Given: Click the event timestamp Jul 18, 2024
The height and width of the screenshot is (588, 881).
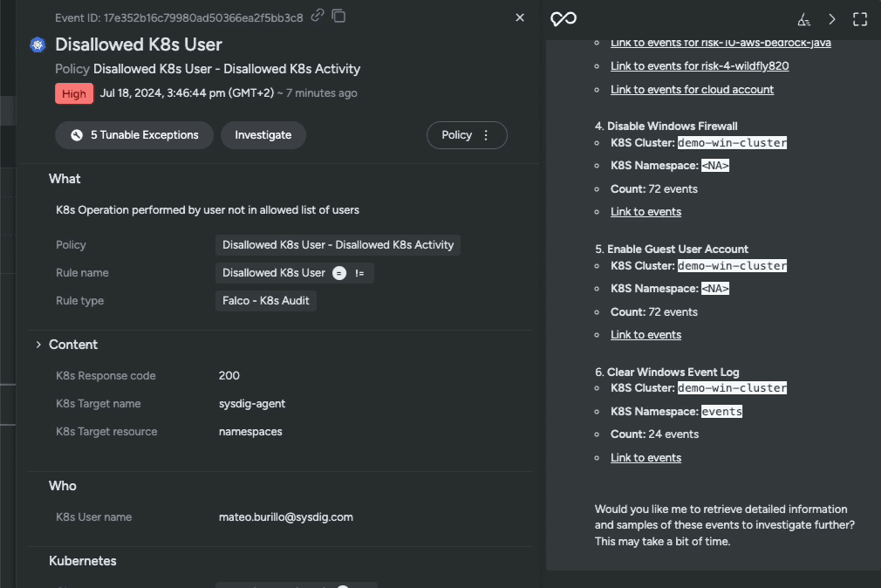Looking at the screenshot, I should [187, 93].
